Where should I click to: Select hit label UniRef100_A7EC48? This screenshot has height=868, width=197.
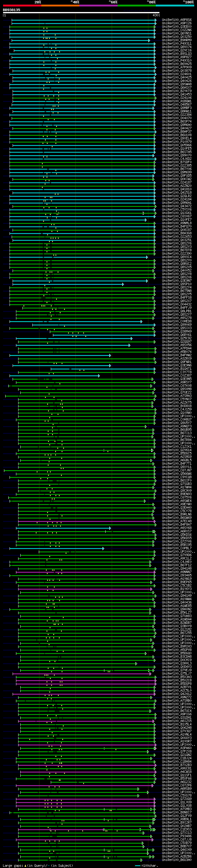tap(177, 521)
